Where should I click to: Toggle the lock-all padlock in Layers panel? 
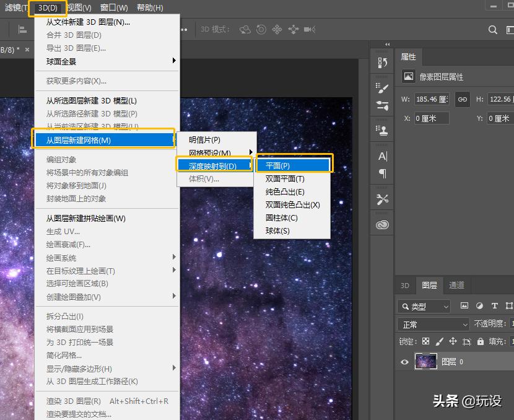click(481, 341)
